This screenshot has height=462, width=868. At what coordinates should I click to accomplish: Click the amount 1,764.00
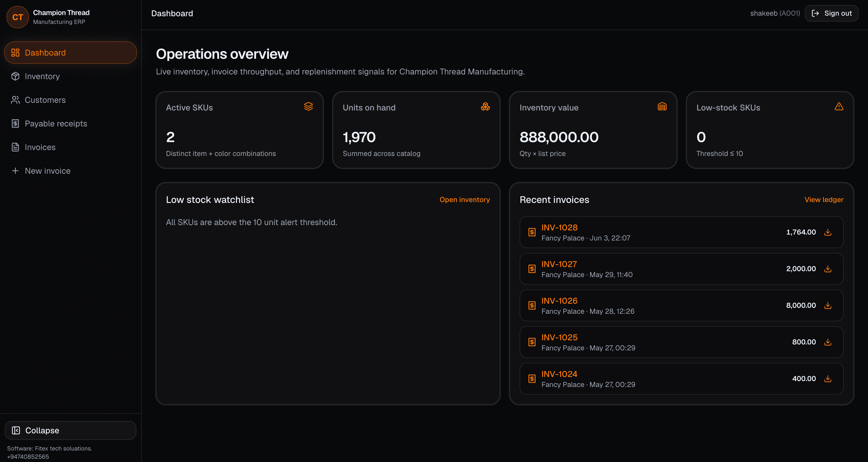point(801,232)
